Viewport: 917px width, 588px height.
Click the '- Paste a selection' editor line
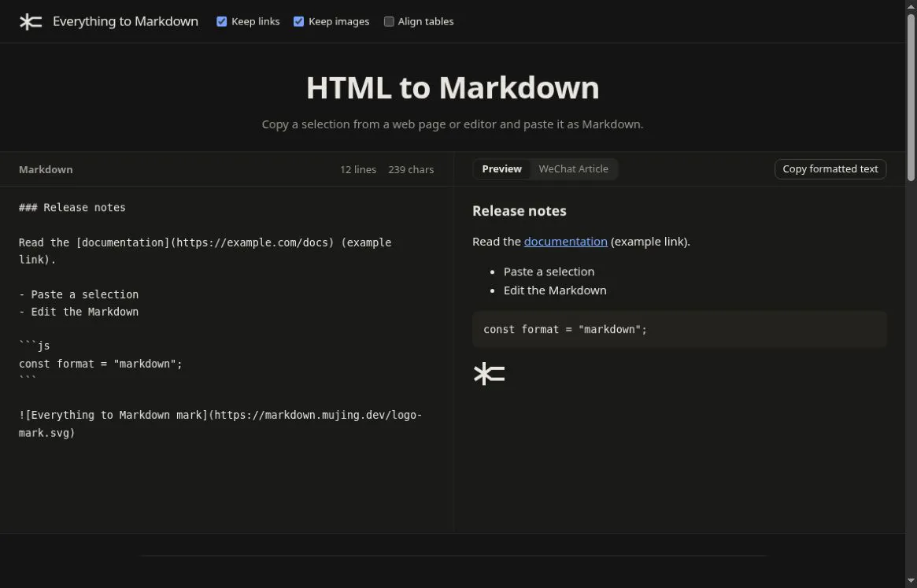(x=79, y=294)
